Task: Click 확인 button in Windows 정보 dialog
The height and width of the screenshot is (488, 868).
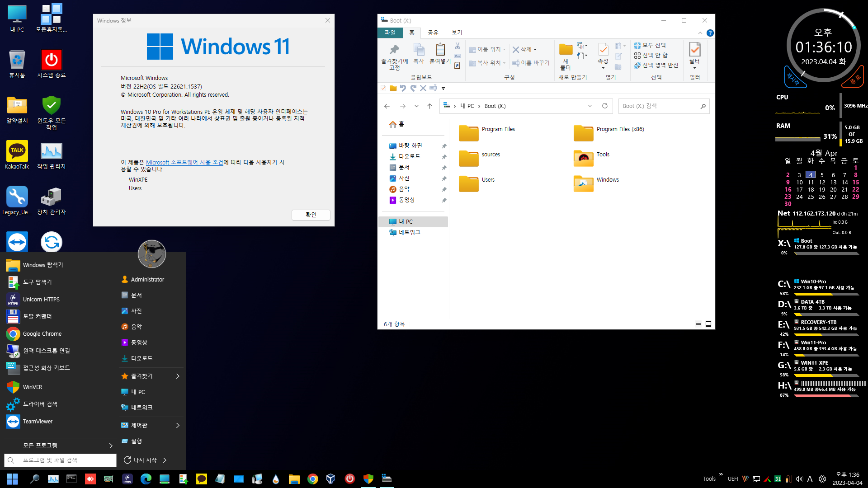Action: point(311,215)
